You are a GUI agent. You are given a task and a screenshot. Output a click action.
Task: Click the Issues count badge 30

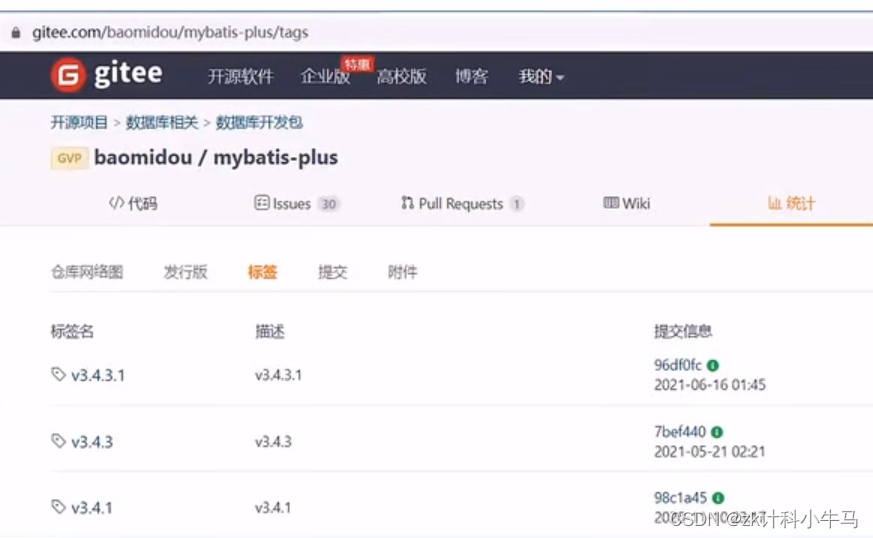(x=329, y=204)
